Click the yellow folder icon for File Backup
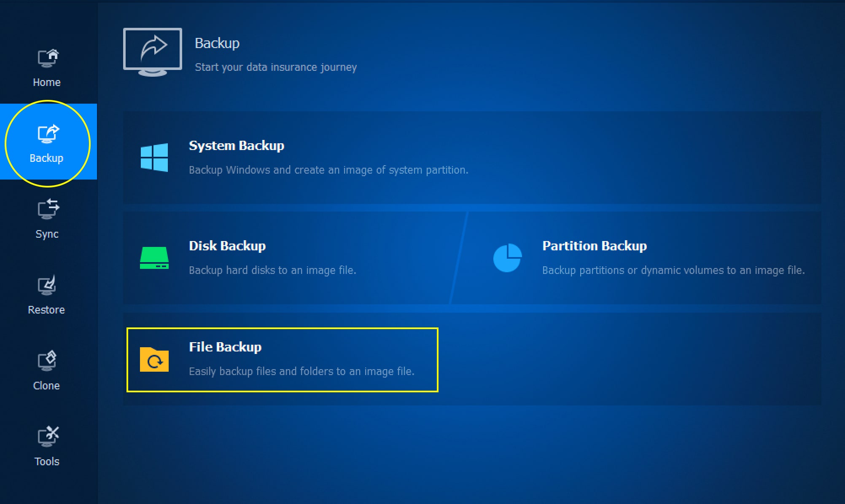Image resolution: width=845 pixels, height=504 pixels. point(154,359)
